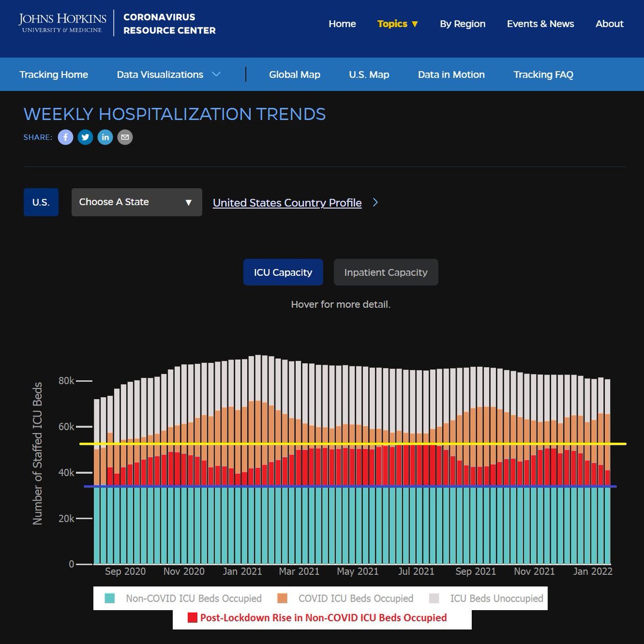Click the Nov 2020 x-axis label

pyautogui.click(x=184, y=572)
